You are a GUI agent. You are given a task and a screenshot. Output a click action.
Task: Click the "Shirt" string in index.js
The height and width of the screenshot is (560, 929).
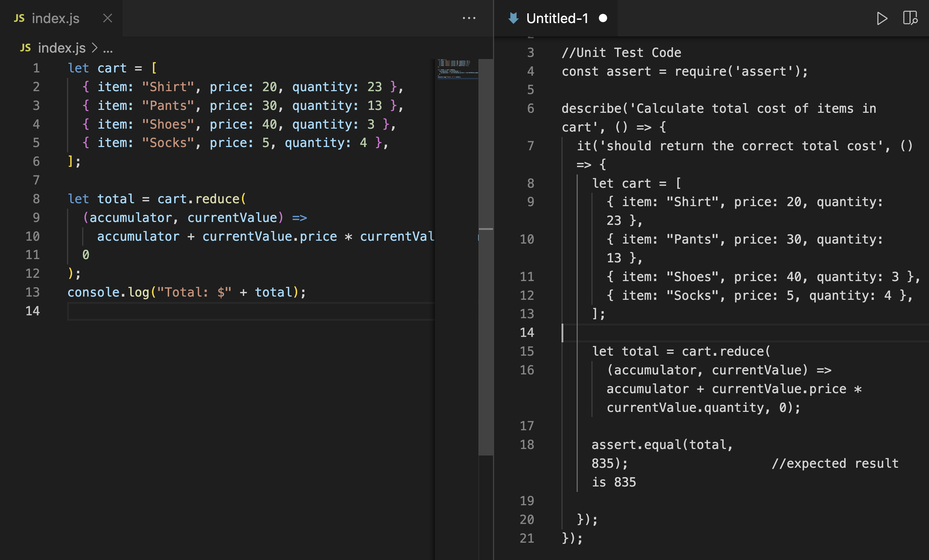pyautogui.click(x=168, y=87)
